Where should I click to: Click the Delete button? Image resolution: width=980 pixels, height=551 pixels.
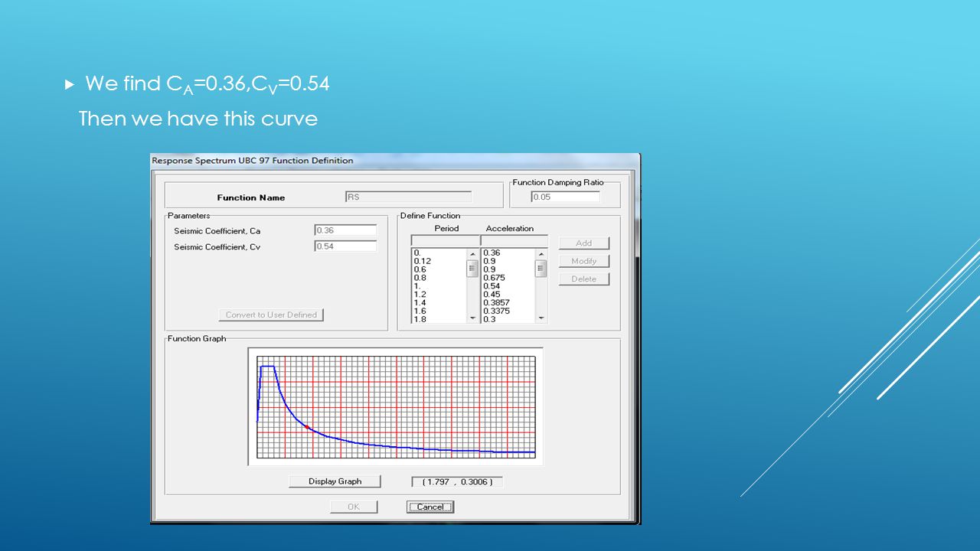tap(583, 279)
